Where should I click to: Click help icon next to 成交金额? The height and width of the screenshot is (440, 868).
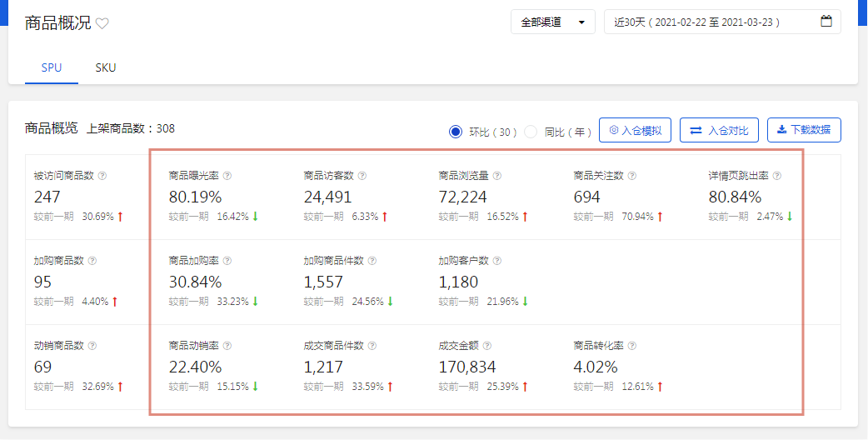[x=487, y=345]
